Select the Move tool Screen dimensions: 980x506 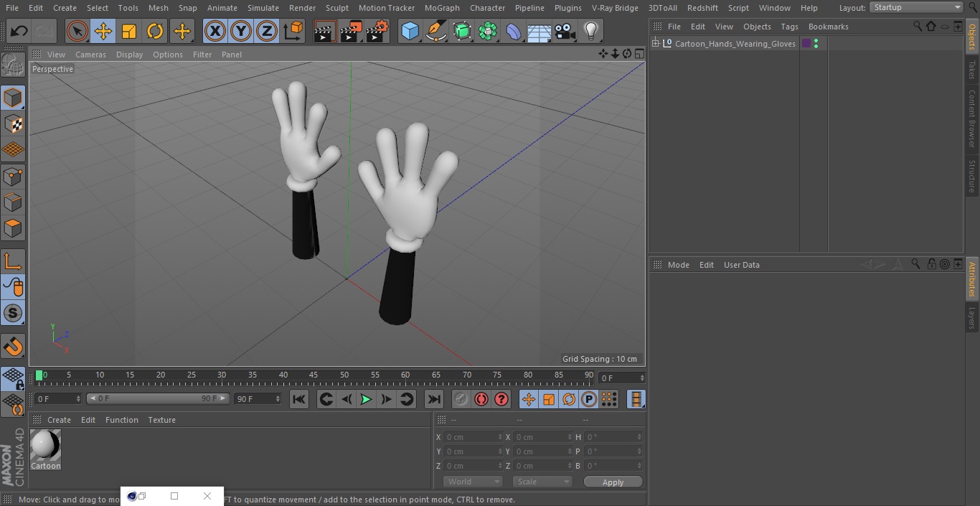tap(103, 31)
